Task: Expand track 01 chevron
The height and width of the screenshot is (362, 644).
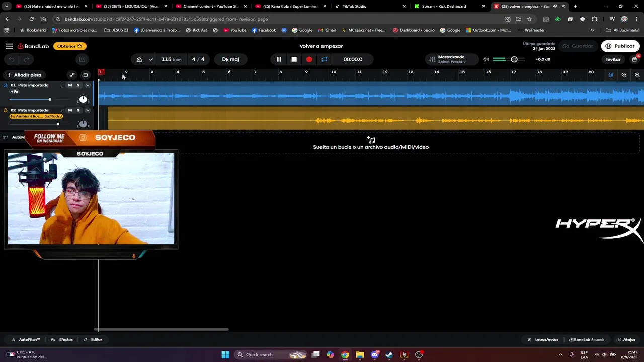Action: click(87, 85)
